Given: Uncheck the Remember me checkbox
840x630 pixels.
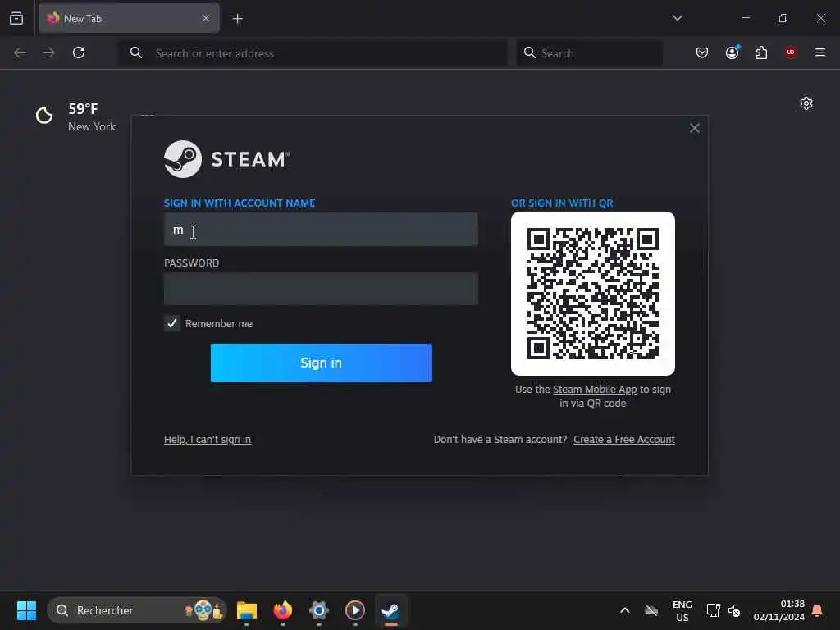Looking at the screenshot, I should tap(172, 323).
